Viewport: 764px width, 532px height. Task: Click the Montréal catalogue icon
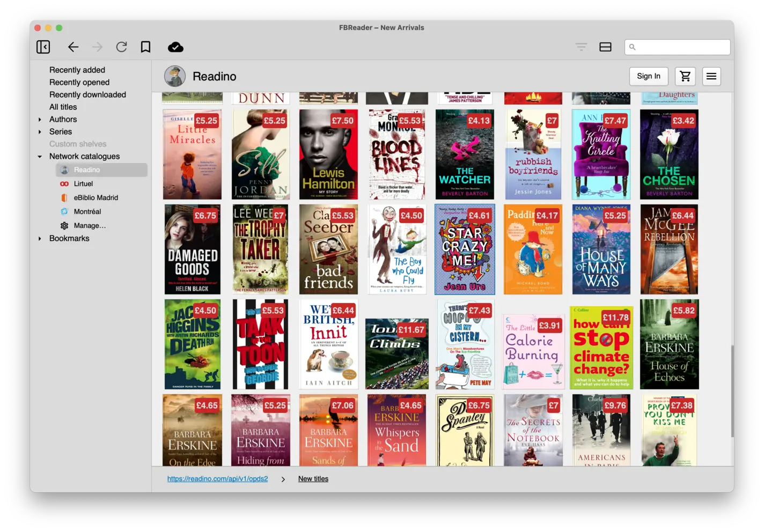click(x=64, y=212)
